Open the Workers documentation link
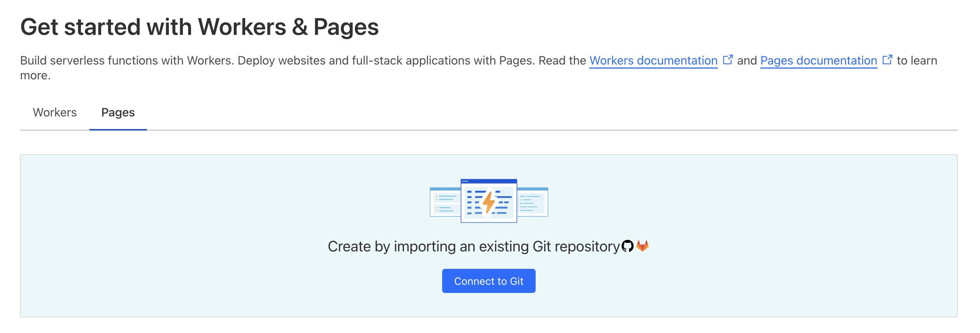Viewport: 980px width, 333px height. coord(653,60)
